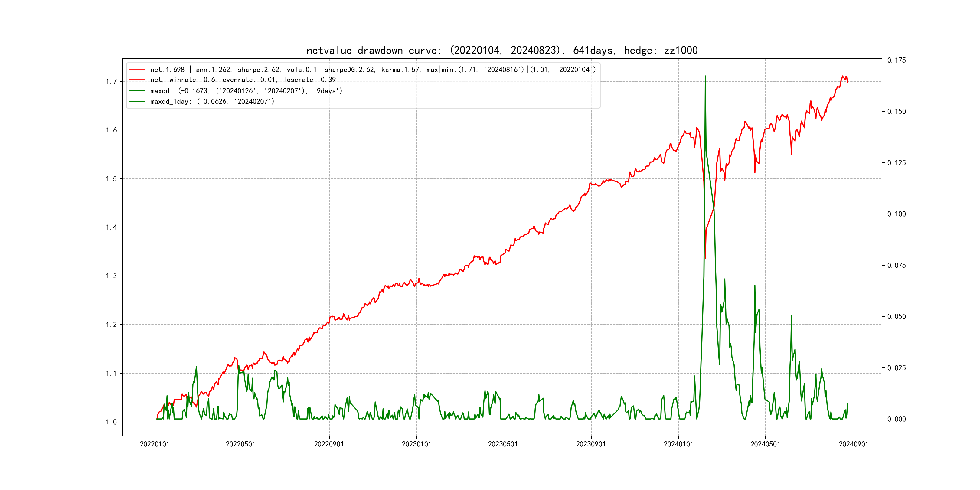Click x-axis label 20240901

pyautogui.click(x=853, y=444)
